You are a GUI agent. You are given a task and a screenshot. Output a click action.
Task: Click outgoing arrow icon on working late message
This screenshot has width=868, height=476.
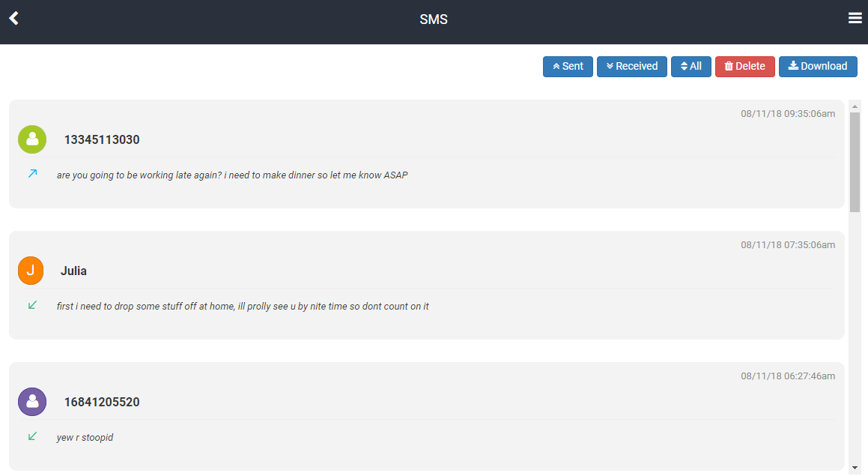pos(33,174)
